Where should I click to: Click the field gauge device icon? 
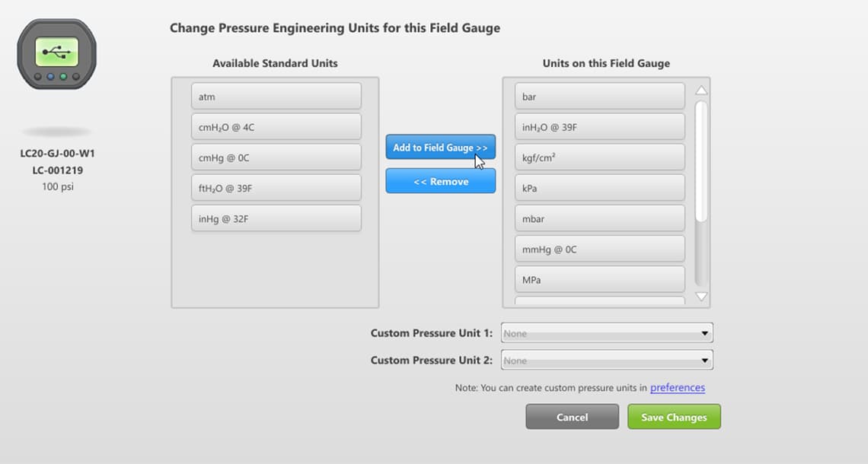56,53
